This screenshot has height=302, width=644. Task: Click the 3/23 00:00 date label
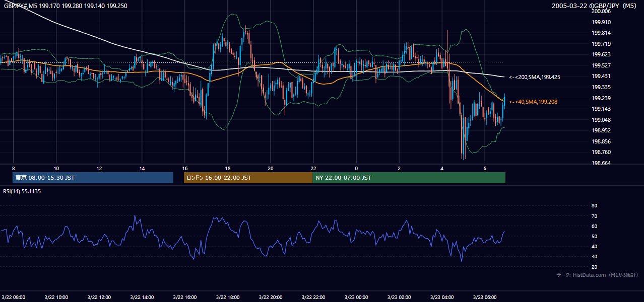tap(356, 297)
